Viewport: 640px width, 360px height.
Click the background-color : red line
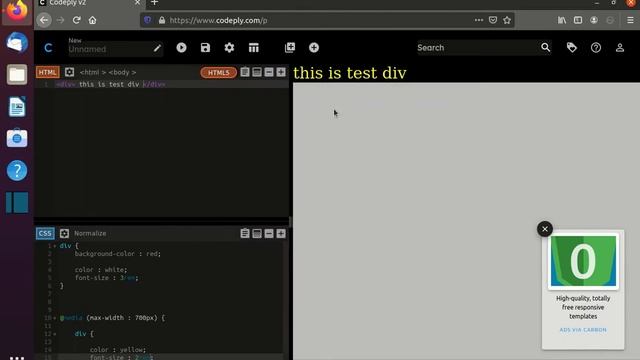tap(118, 254)
